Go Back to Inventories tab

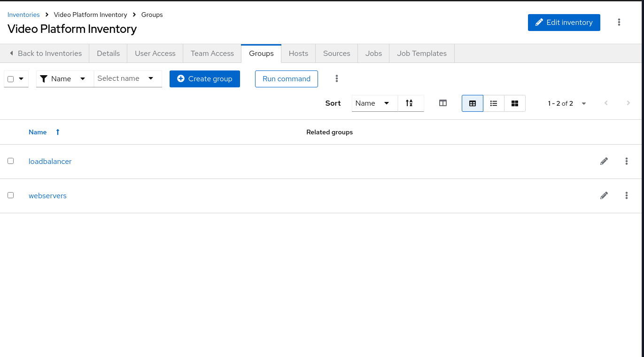tap(45, 53)
